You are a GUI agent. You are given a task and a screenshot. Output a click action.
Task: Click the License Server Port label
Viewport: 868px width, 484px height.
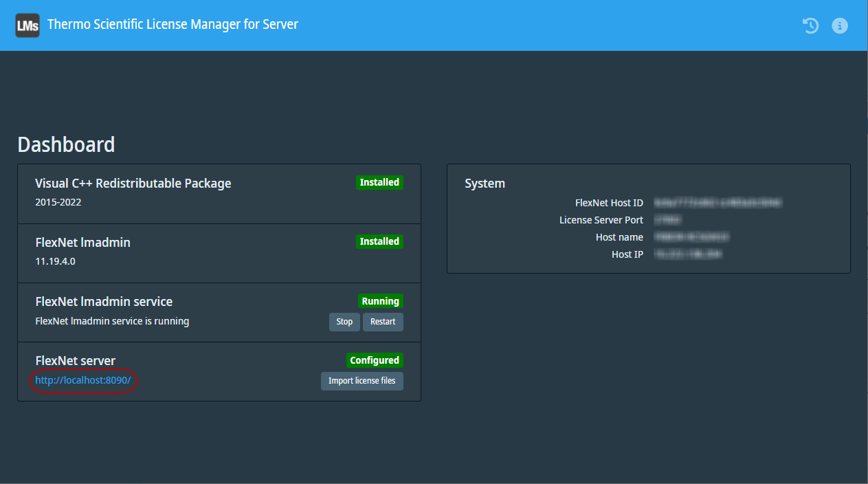(601, 220)
